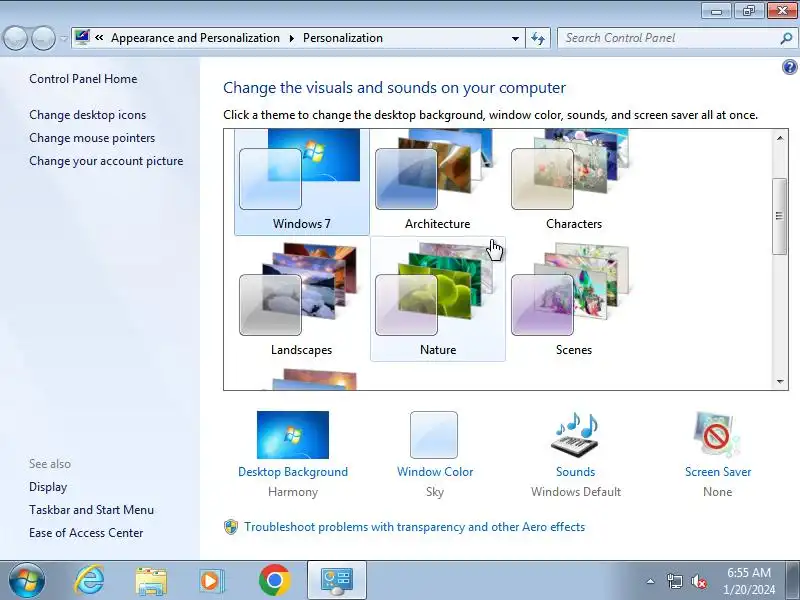Expand the hidden breadcrumb chevron
Screen dimensions: 800x600
click(99, 38)
